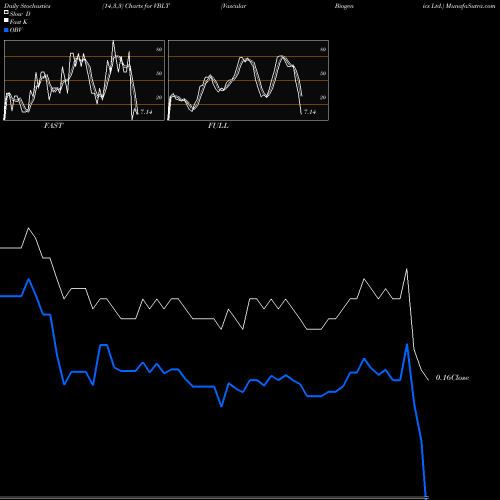
Task: Click the Slow D legend swatch
Action: click(6, 13)
